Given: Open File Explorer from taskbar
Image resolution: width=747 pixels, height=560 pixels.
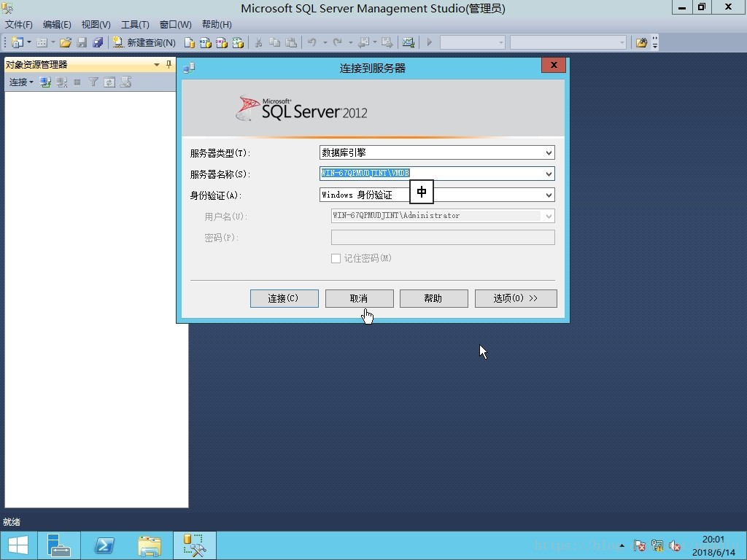Looking at the screenshot, I should coord(150,545).
